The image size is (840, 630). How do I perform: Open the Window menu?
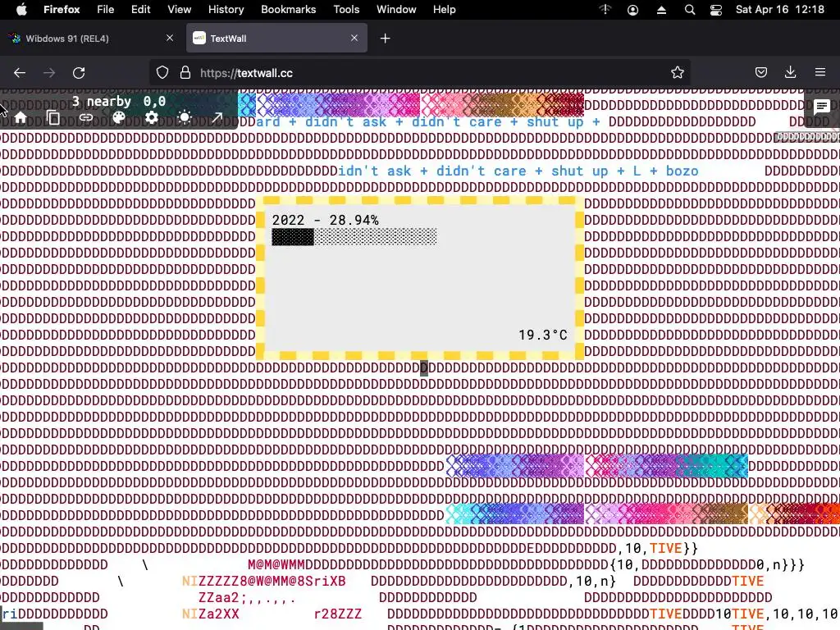pyautogui.click(x=396, y=10)
